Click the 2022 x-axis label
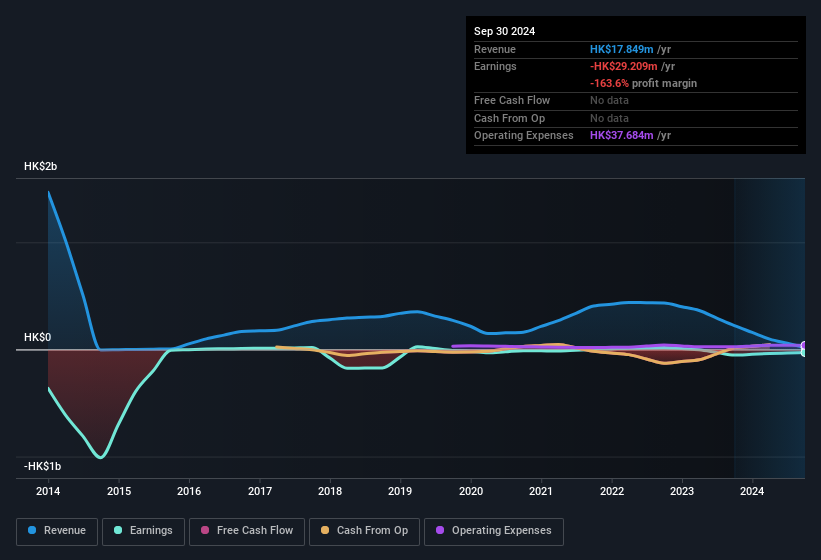 pos(612,491)
